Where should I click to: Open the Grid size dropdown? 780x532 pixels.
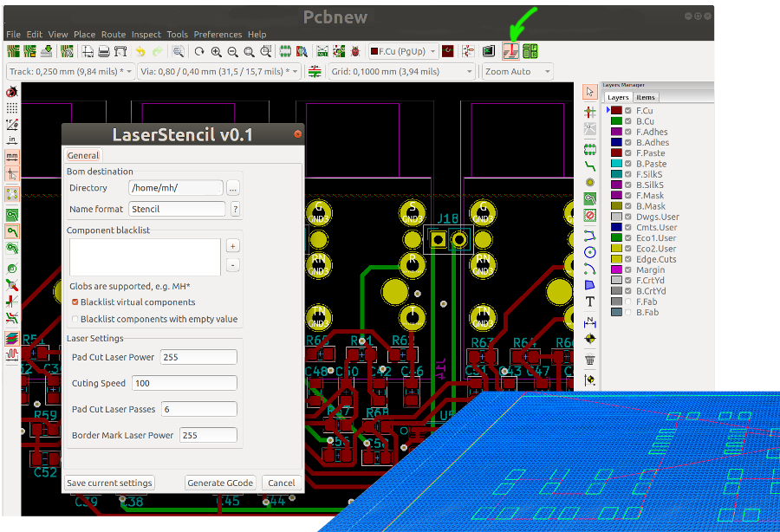401,72
